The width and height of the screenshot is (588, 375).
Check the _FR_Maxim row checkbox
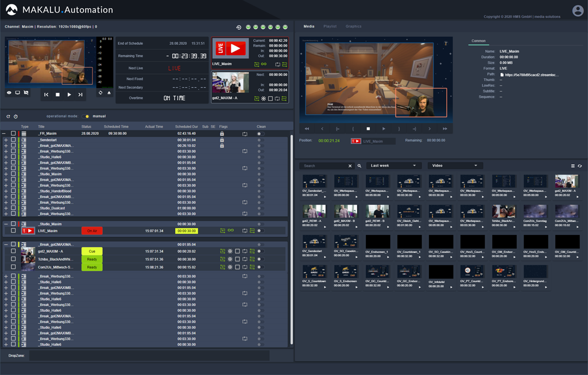(x=13, y=133)
